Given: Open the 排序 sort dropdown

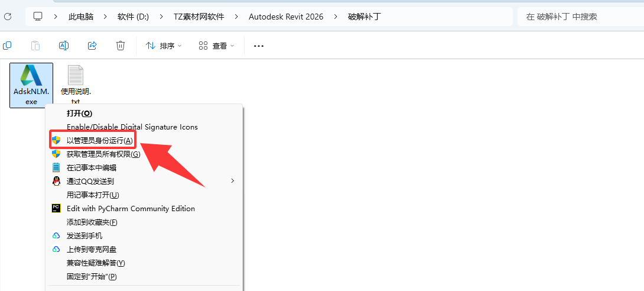Looking at the screenshot, I should point(164,46).
